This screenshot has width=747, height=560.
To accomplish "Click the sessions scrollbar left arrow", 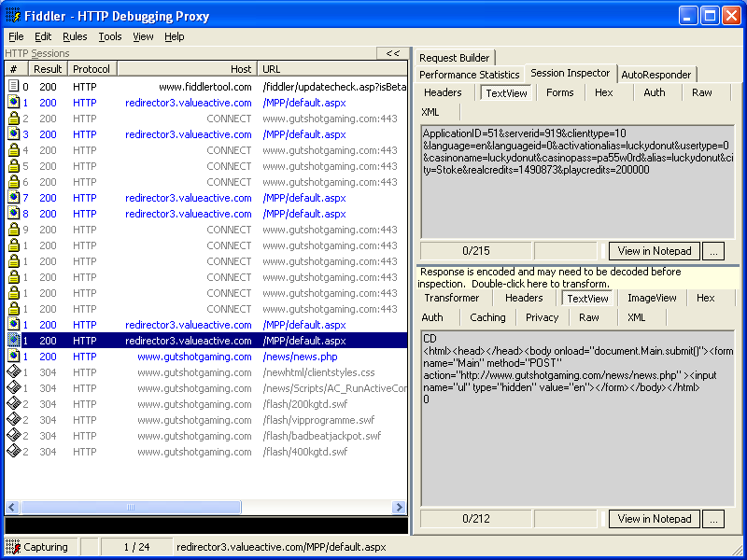I will pyautogui.click(x=12, y=507).
